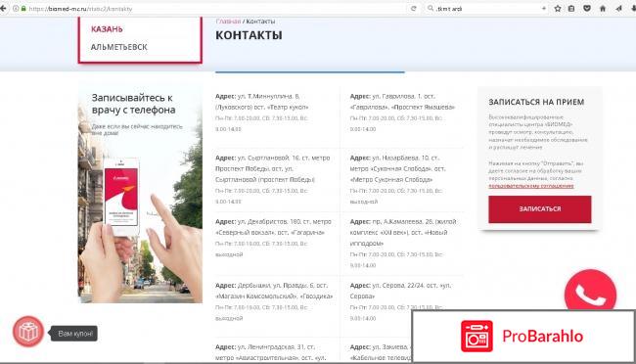Viewport: 636px width, 364px height.
Task: Click the send/share arrow toolbar icon
Action: click(618, 9)
